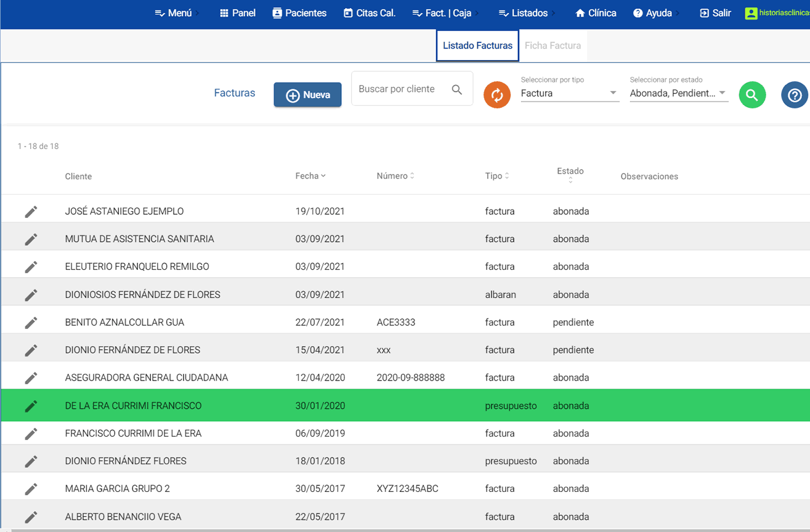Open the blue help question-mark icon

794,95
